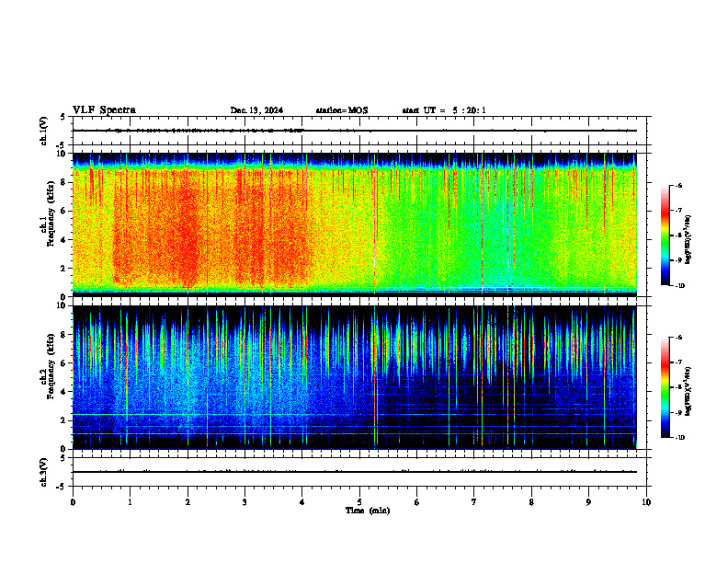Click the ch.1 spectrogram color scale bar
This screenshot has width=728, height=563.
(x=665, y=236)
